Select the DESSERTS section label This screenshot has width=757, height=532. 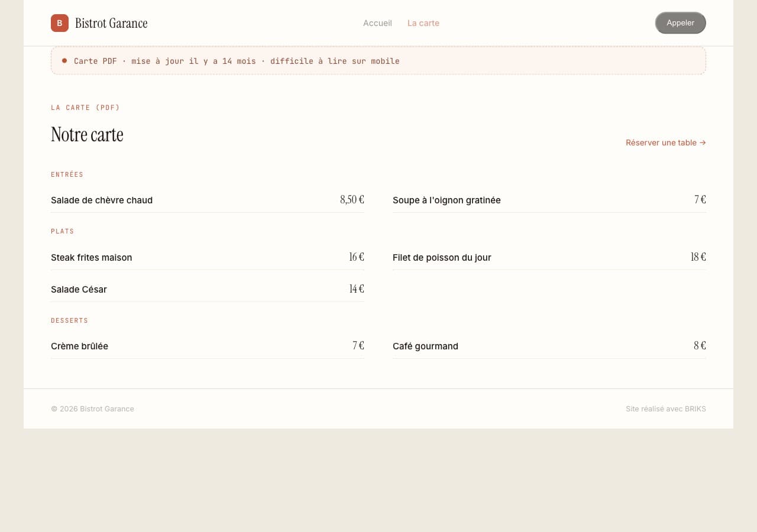tap(70, 320)
